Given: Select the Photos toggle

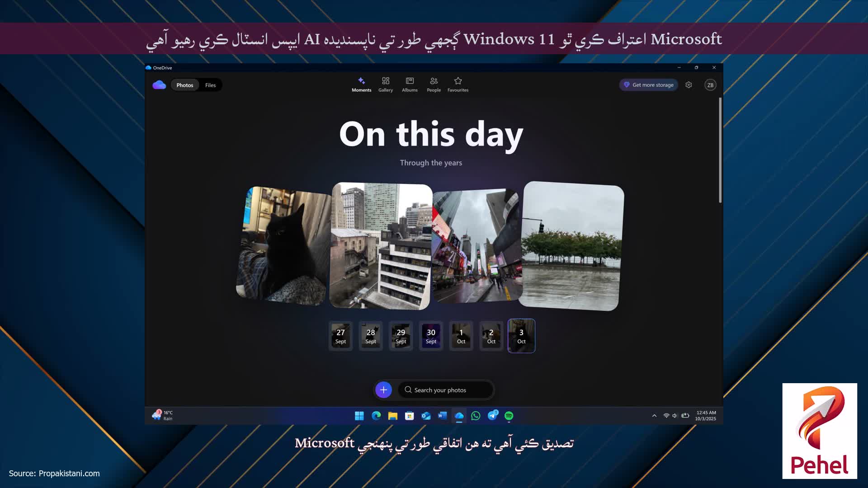Looking at the screenshot, I should [x=184, y=85].
